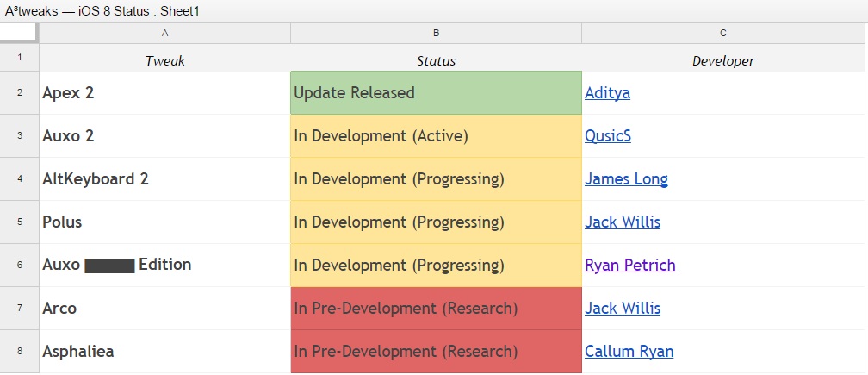Image resolution: width=868 pixels, height=375 pixels.
Task: Select the AltKeyboard 2 cell
Action: tap(165, 179)
